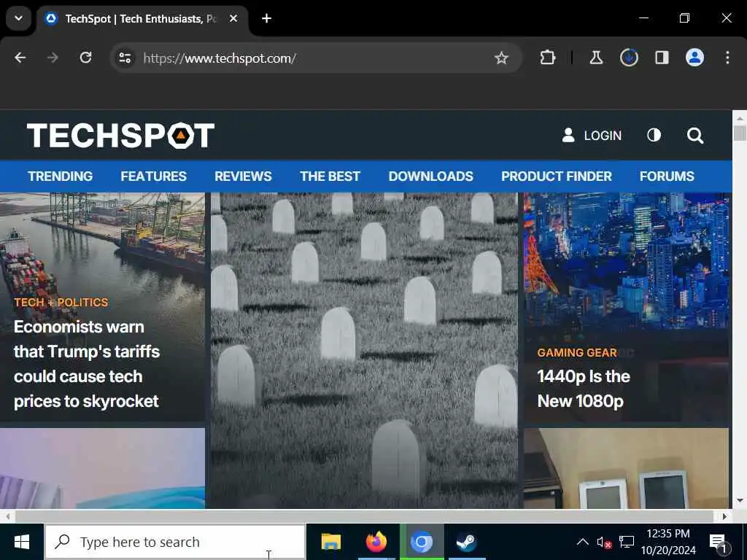Click the TechSpot logo
The height and width of the screenshot is (560, 747).
tap(121, 136)
